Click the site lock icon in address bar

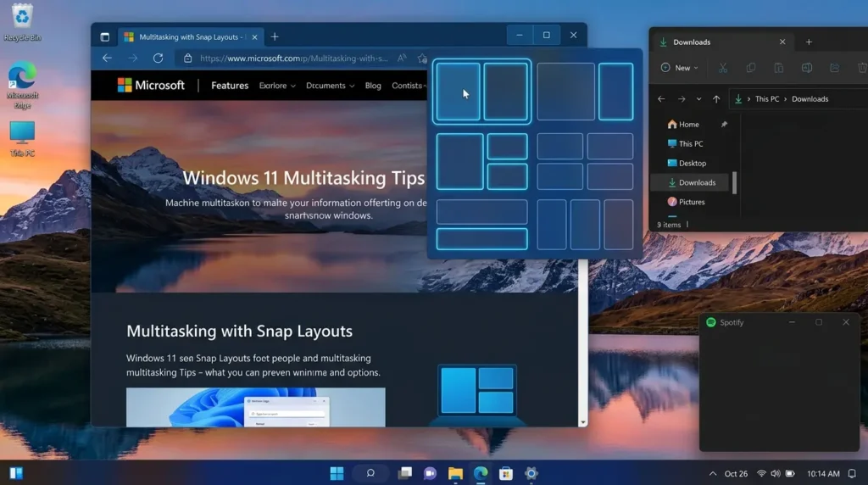click(x=187, y=59)
